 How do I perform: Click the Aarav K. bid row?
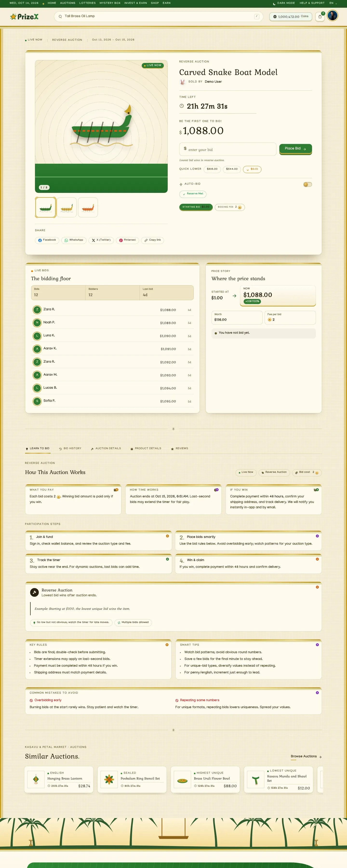[x=113, y=349]
